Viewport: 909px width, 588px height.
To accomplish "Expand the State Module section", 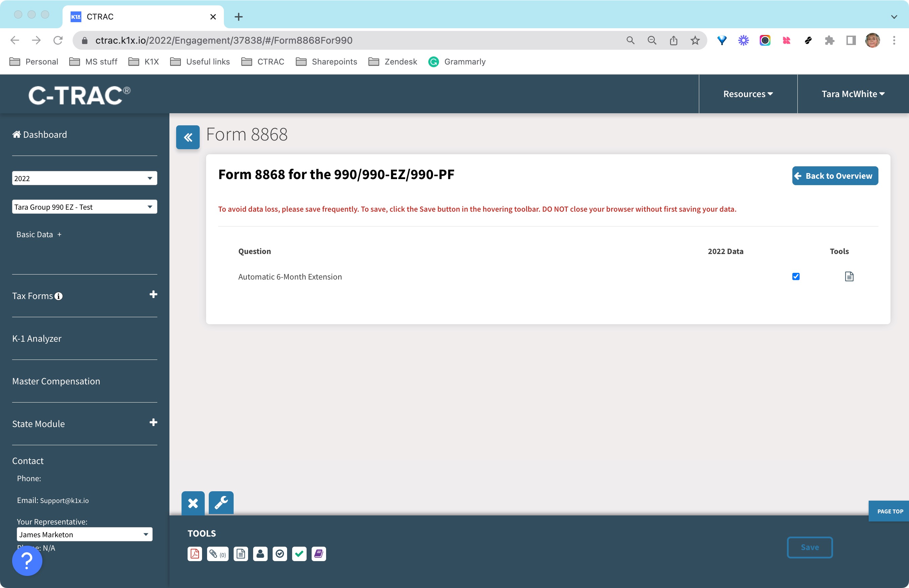I will pyautogui.click(x=154, y=423).
